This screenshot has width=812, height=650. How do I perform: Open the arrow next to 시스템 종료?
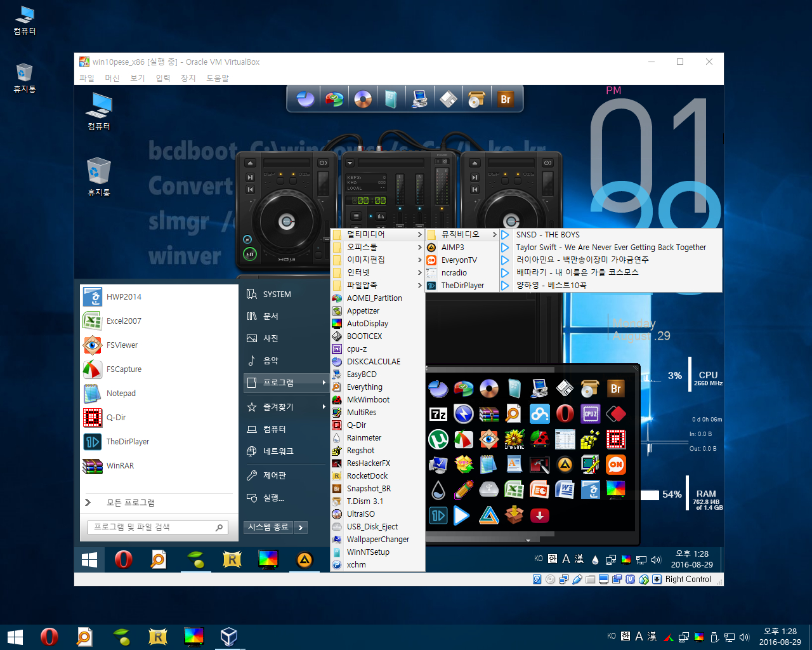point(301,527)
